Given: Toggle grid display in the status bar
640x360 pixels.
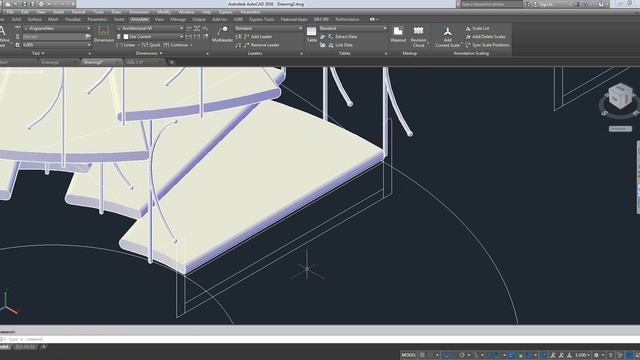Looking at the screenshot, I should click(422, 355).
